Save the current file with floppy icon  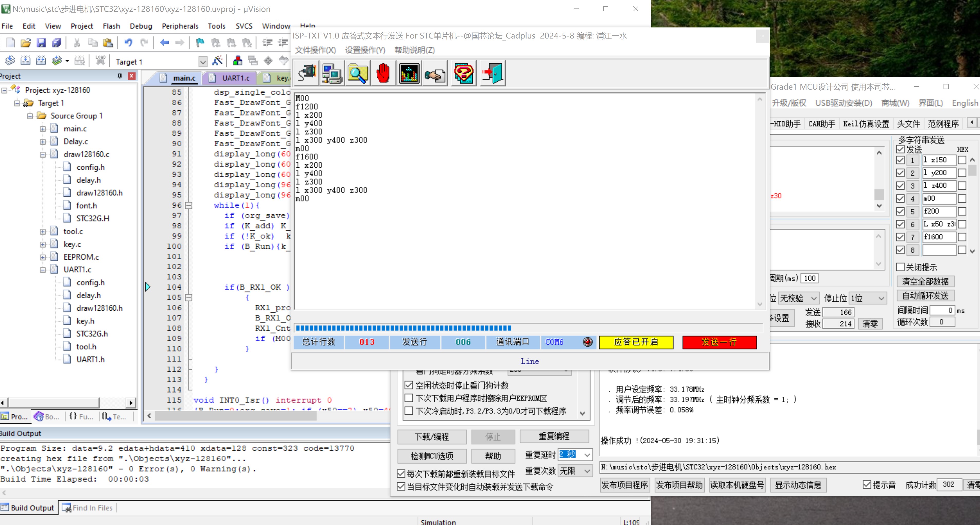(x=41, y=43)
